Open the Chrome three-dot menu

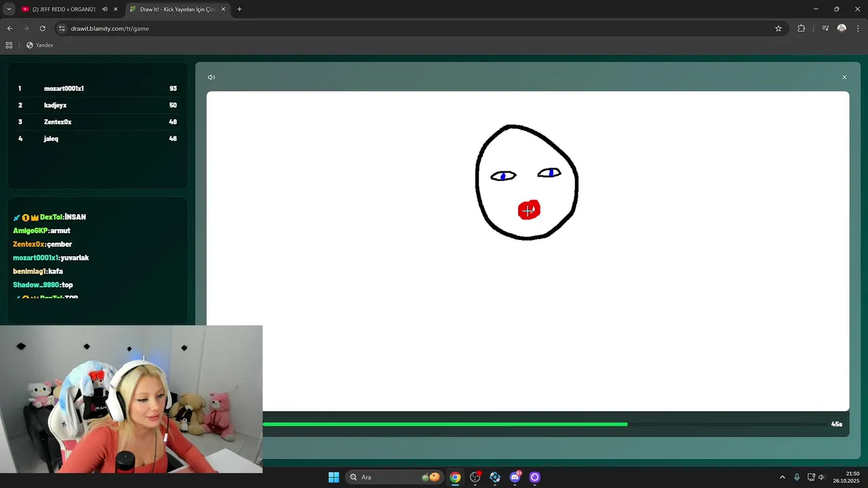point(858,28)
